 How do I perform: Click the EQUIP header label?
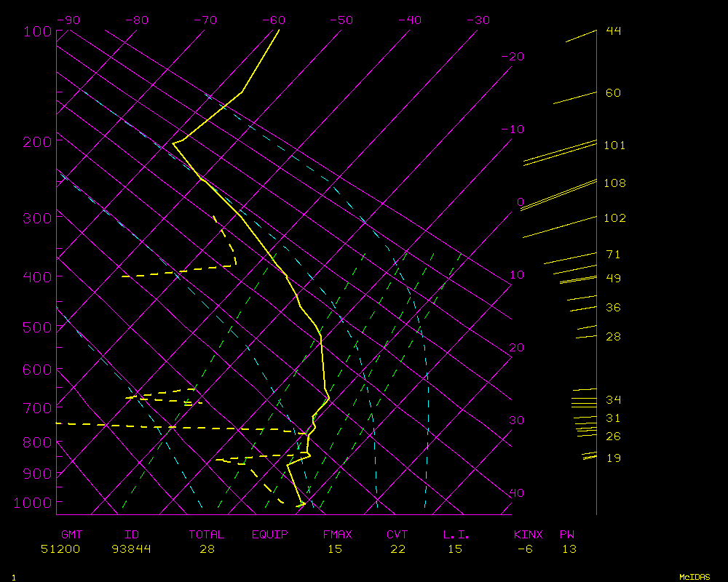270,535
